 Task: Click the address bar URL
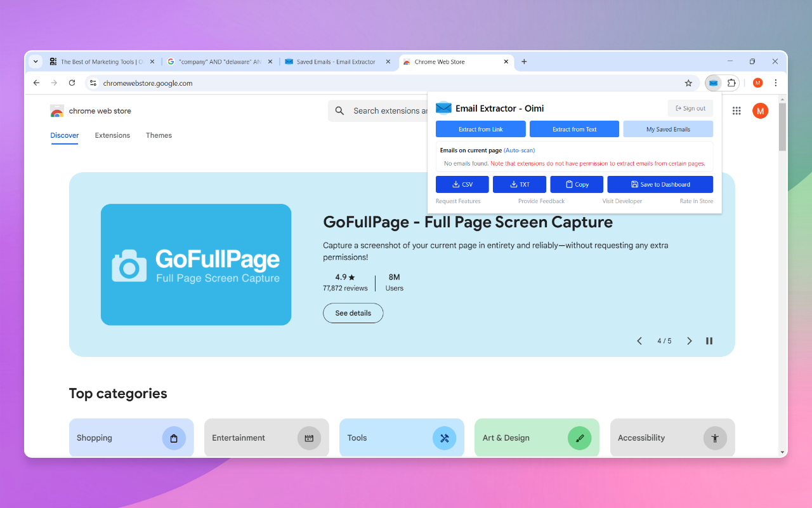(x=148, y=83)
